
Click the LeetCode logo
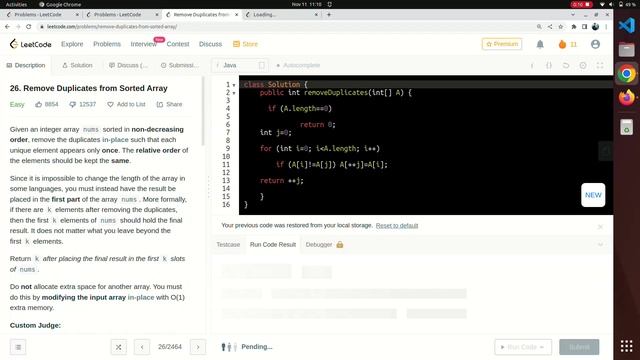point(31,44)
